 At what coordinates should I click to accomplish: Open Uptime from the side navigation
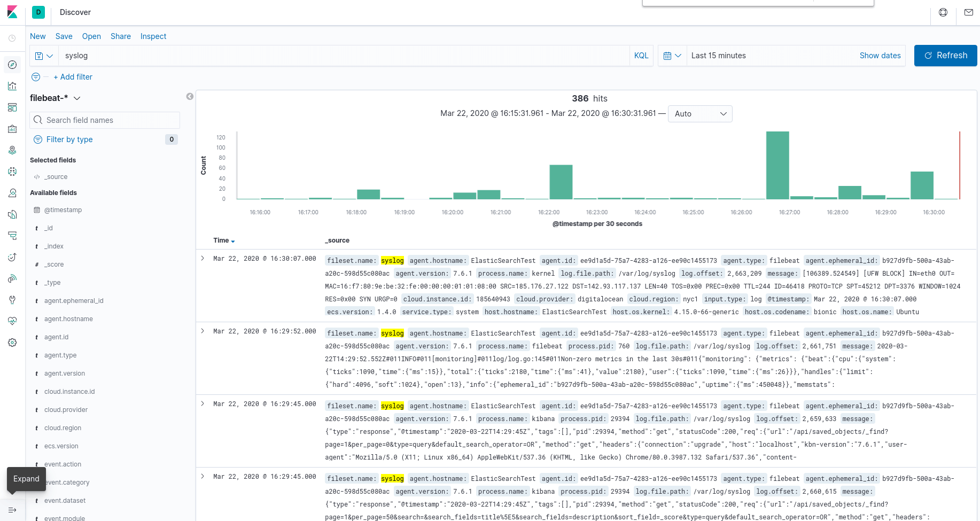(12, 257)
